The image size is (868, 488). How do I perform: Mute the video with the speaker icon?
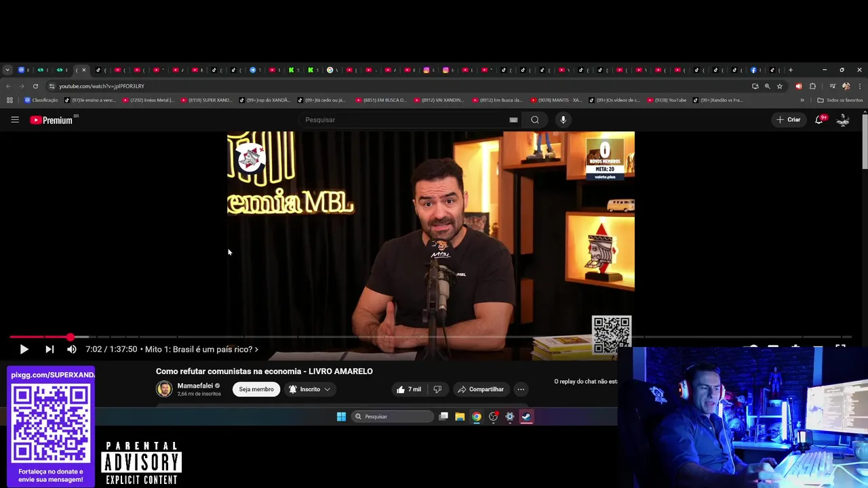point(71,349)
